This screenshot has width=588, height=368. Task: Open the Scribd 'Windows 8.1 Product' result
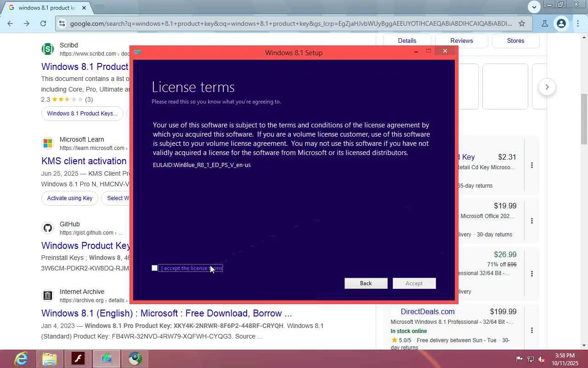85,67
